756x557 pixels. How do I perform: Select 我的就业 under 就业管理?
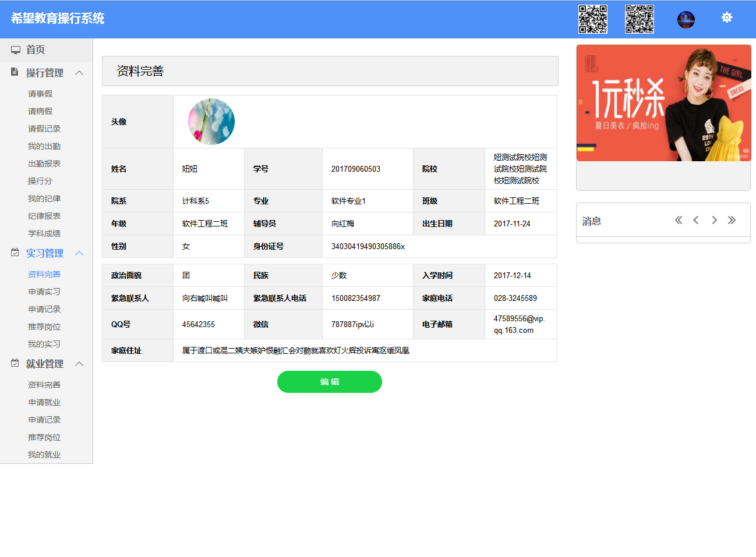click(x=44, y=455)
